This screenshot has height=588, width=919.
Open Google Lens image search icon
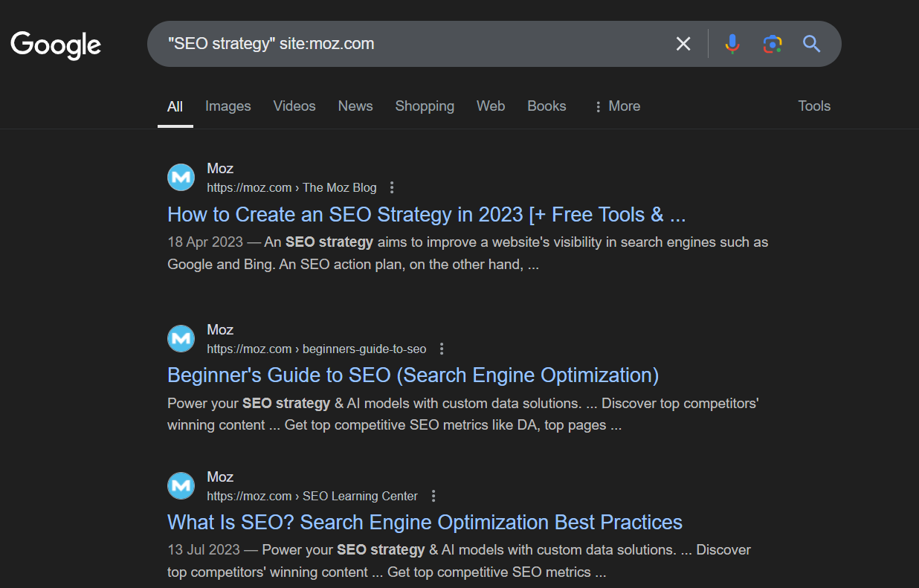tap(773, 44)
